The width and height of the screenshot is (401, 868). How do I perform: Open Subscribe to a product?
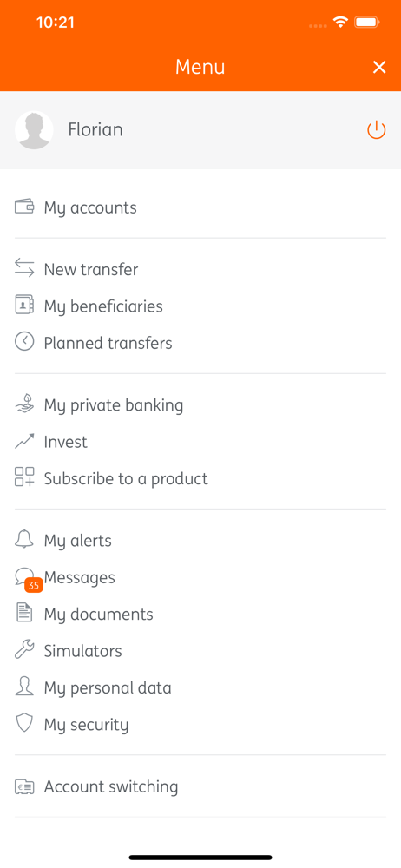pyautogui.click(x=200, y=478)
